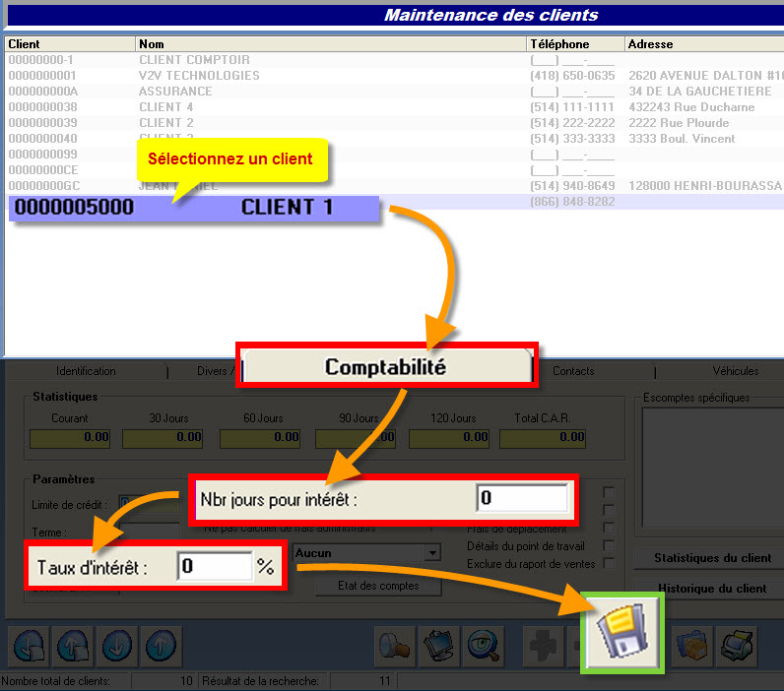Viewport: 784px width, 691px height.
Task: Click the magnifier eye search icon
Action: pos(483,647)
